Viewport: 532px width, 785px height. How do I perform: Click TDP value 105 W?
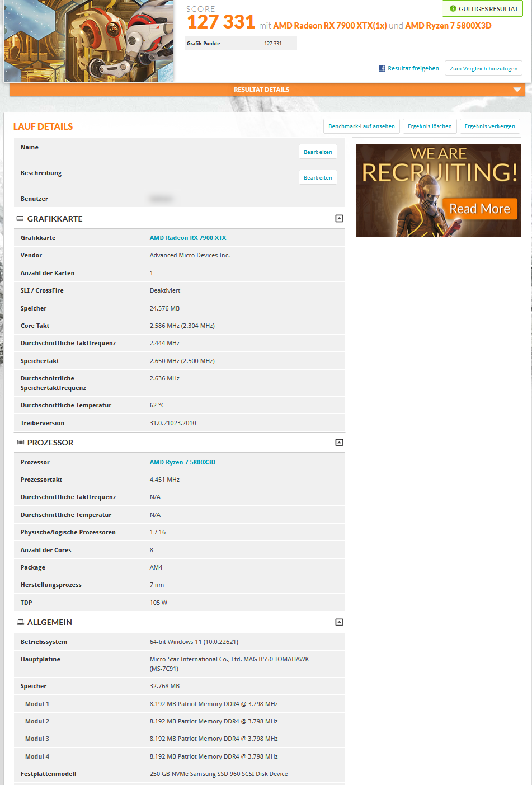158,603
